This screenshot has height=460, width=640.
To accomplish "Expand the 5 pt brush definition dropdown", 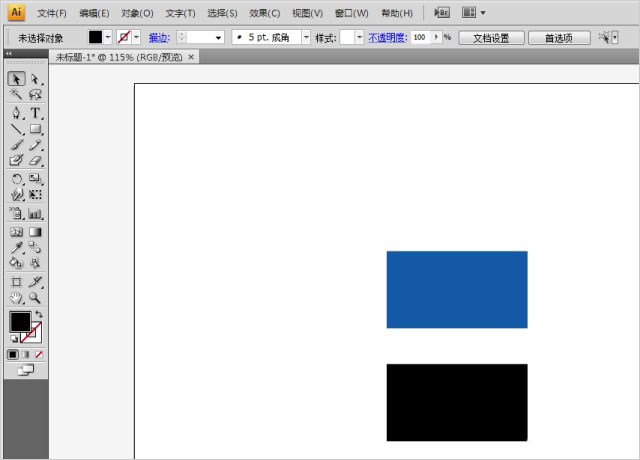I will (306, 37).
